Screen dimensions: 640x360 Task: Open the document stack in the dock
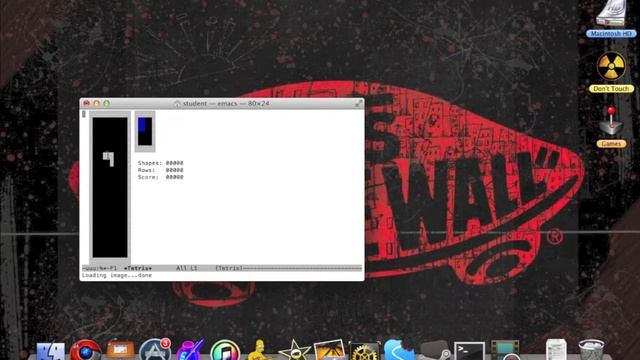click(x=556, y=350)
